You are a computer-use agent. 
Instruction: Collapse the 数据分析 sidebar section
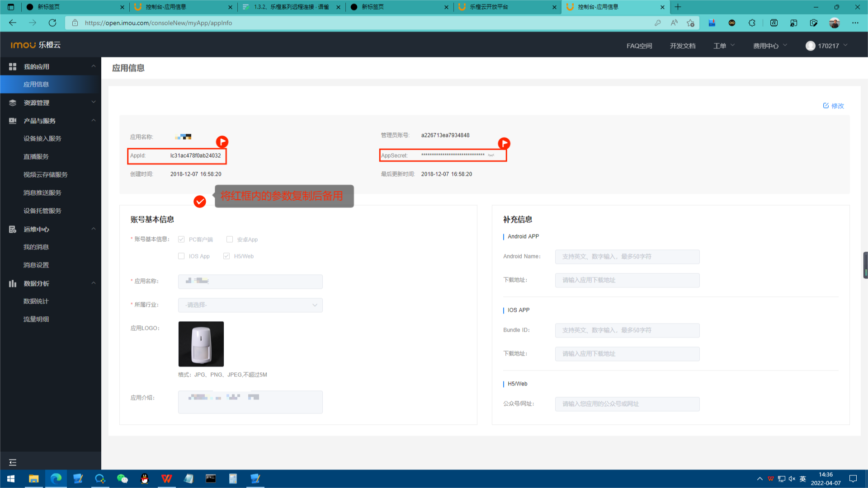(94, 283)
